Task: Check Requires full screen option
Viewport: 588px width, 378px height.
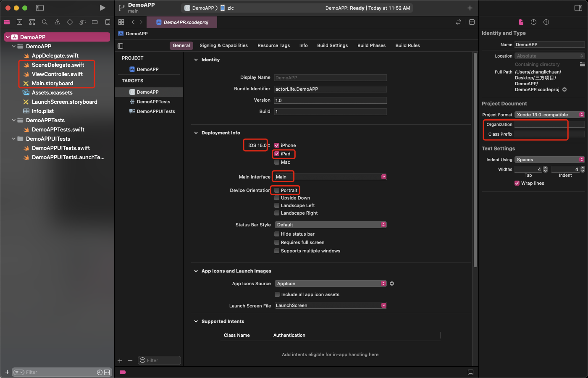Action: tap(277, 242)
